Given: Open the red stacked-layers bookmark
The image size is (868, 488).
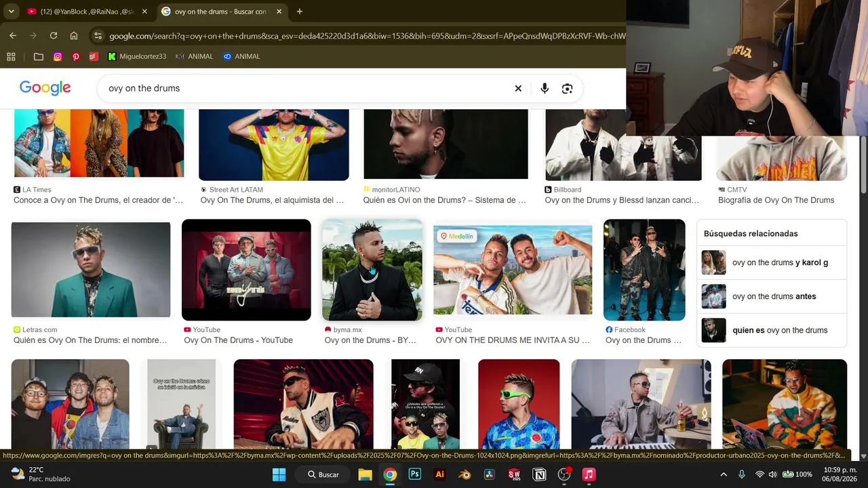Looking at the screenshot, I should click(x=94, y=56).
